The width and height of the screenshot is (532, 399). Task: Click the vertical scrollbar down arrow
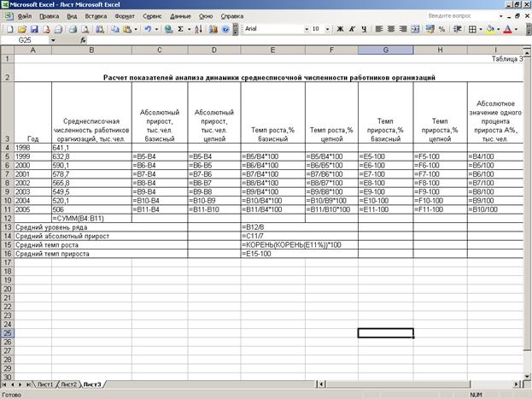(x=527, y=376)
